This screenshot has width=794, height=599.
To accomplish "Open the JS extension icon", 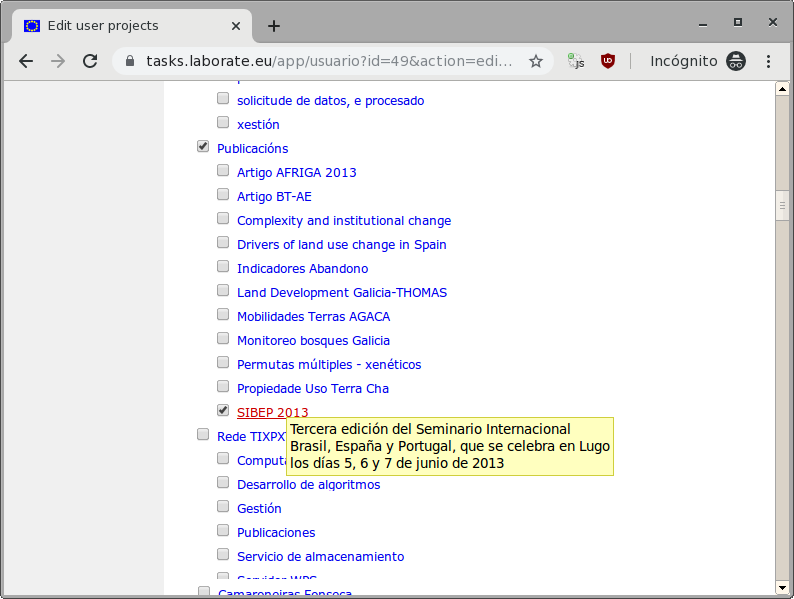I will (576, 61).
